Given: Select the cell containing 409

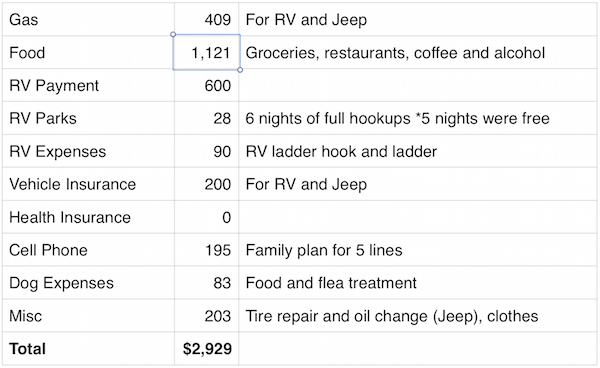Looking at the screenshot, I should coord(207,20).
